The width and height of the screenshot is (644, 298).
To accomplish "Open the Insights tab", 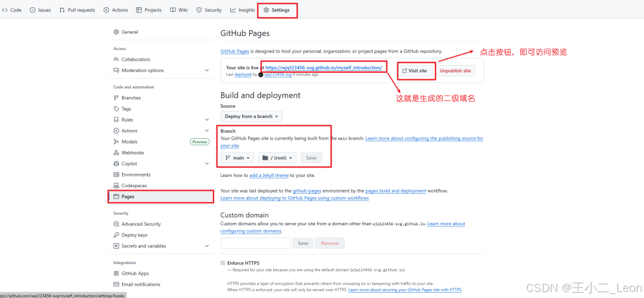I will pyautogui.click(x=243, y=10).
